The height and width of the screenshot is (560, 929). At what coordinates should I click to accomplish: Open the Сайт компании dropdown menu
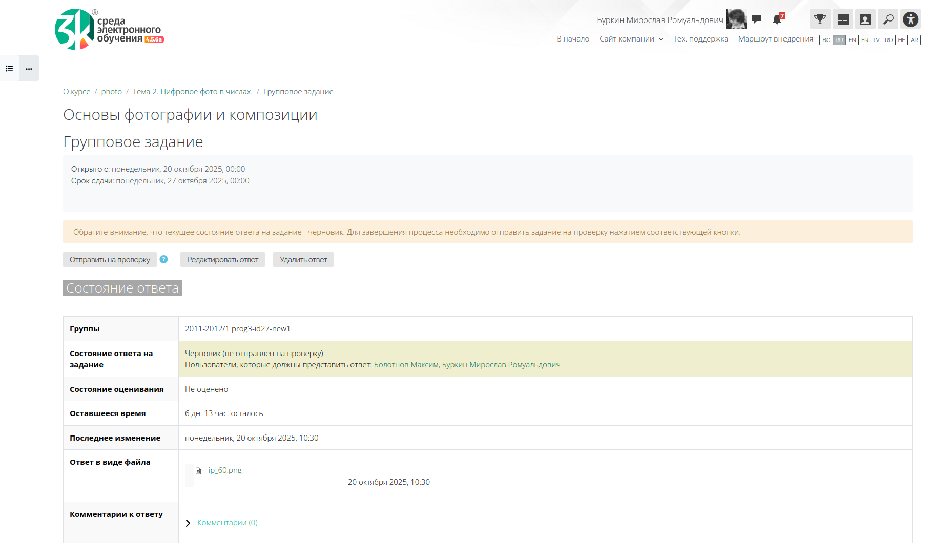[x=631, y=39]
